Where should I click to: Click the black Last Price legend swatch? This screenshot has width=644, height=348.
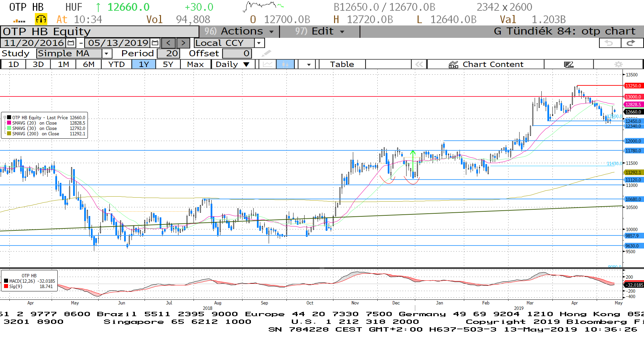point(9,118)
